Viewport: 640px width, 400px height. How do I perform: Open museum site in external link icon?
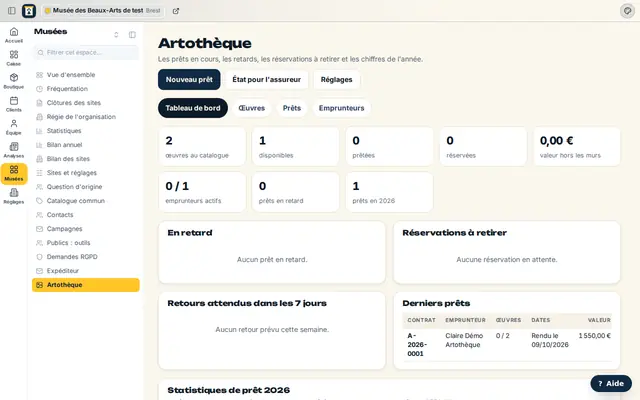tap(176, 11)
